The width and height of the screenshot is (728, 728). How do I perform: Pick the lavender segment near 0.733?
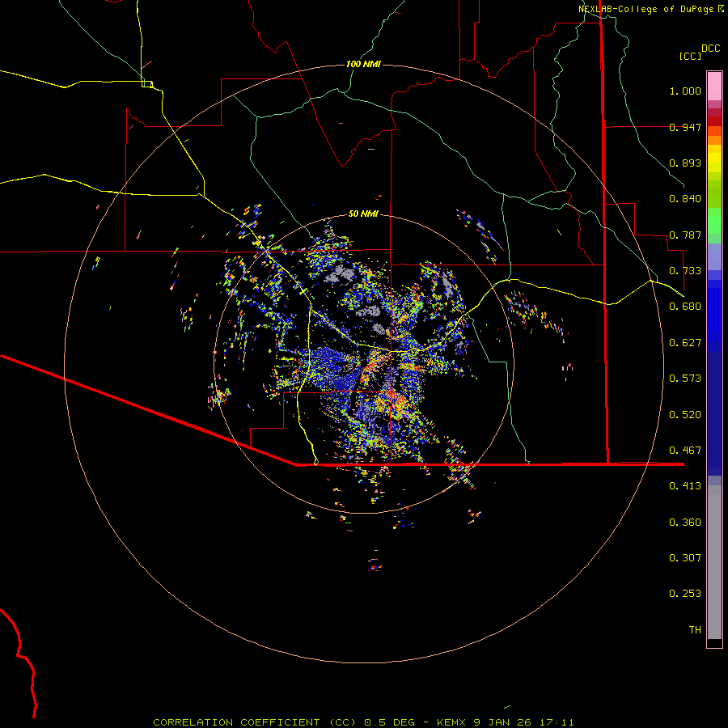pyautogui.click(x=714, y=256)
